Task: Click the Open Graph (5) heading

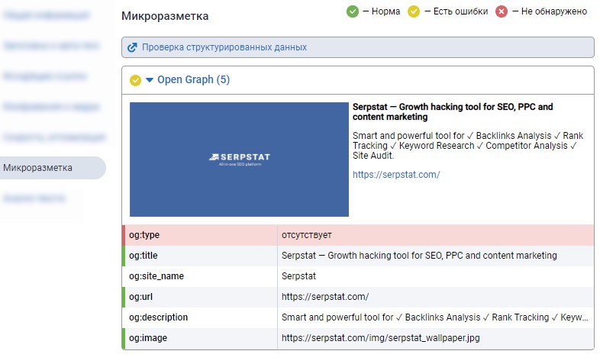Action: 193,79
